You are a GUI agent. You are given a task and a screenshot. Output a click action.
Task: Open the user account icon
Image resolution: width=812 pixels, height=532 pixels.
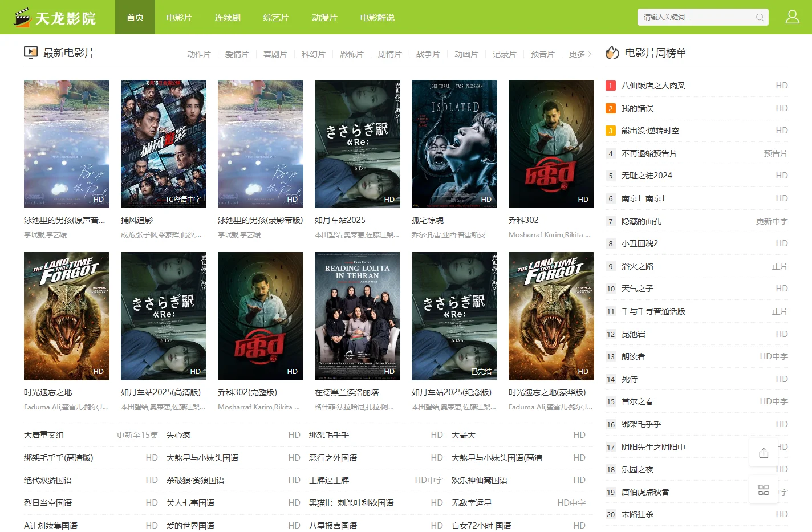click(x=792, y=17)
